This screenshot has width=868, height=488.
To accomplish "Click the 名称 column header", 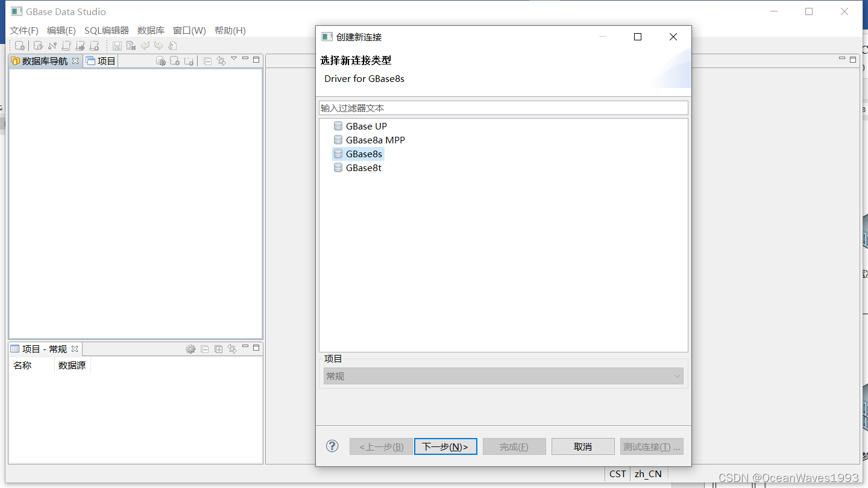I will pos(32,365).
